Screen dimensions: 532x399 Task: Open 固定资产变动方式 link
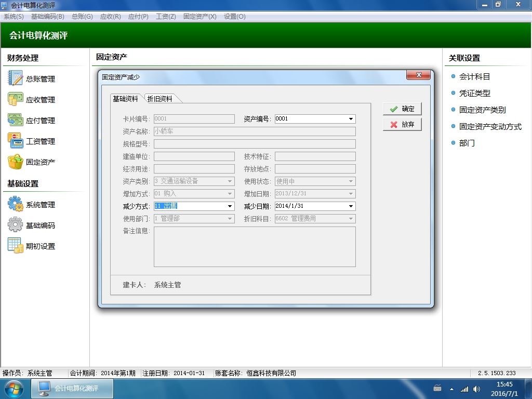tap(490, 127)
